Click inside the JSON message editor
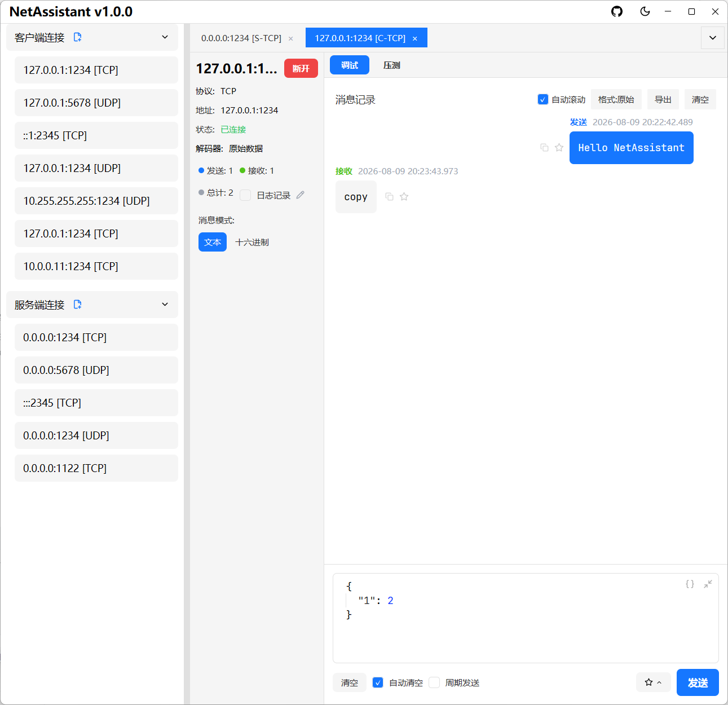 coord(526,618)
